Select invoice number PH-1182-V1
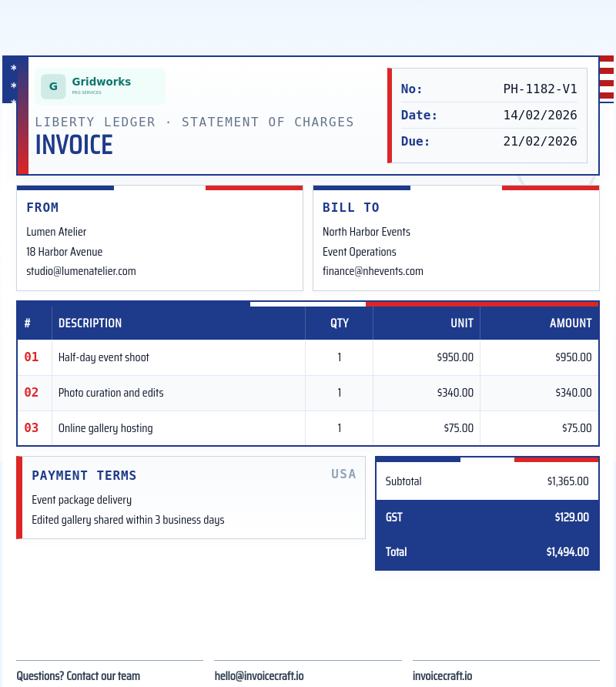 (540, 89)
